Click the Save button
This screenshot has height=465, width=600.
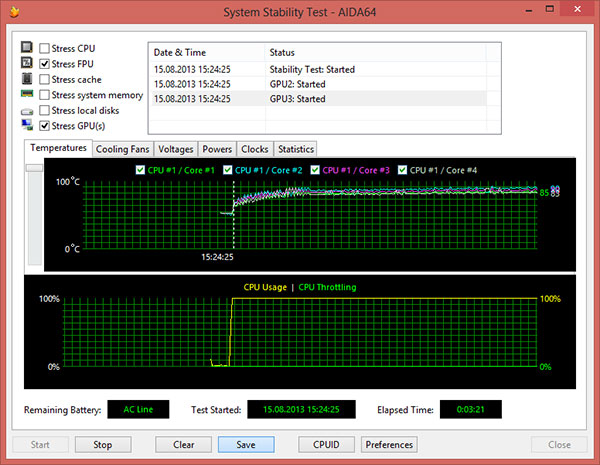point(246,445)
